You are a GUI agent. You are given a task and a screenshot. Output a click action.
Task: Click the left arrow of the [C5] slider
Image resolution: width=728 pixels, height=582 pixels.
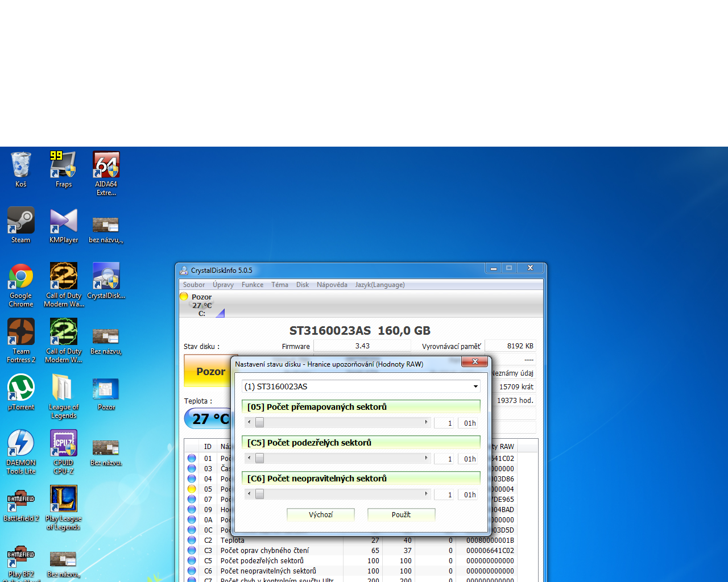pyautogui.click(x=249, y=458)
